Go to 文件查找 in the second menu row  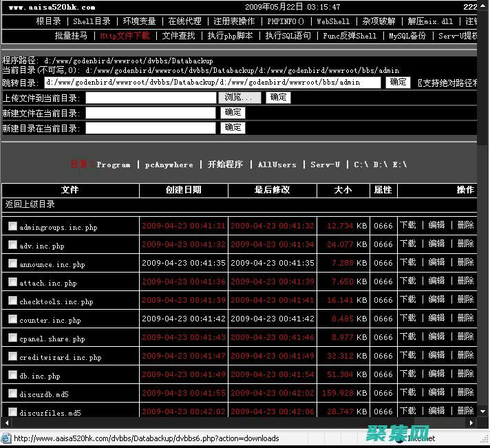click(178, 36)
